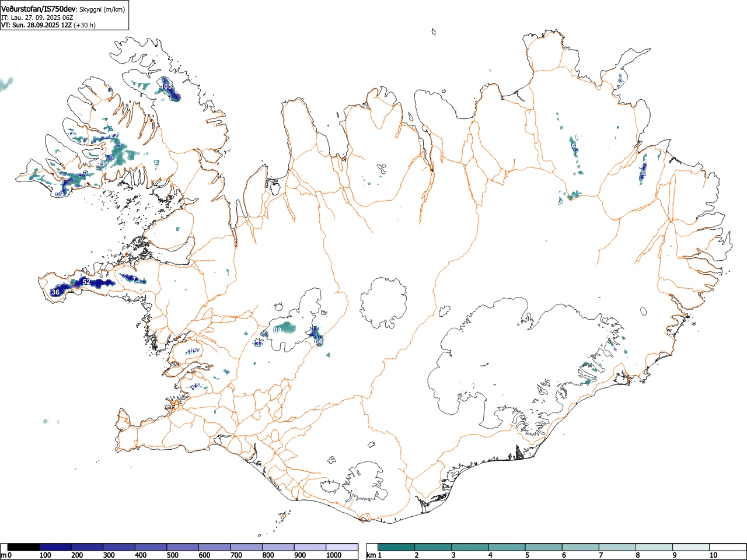Click the black 0–100 m legend swatch

[x=23, y=547]
